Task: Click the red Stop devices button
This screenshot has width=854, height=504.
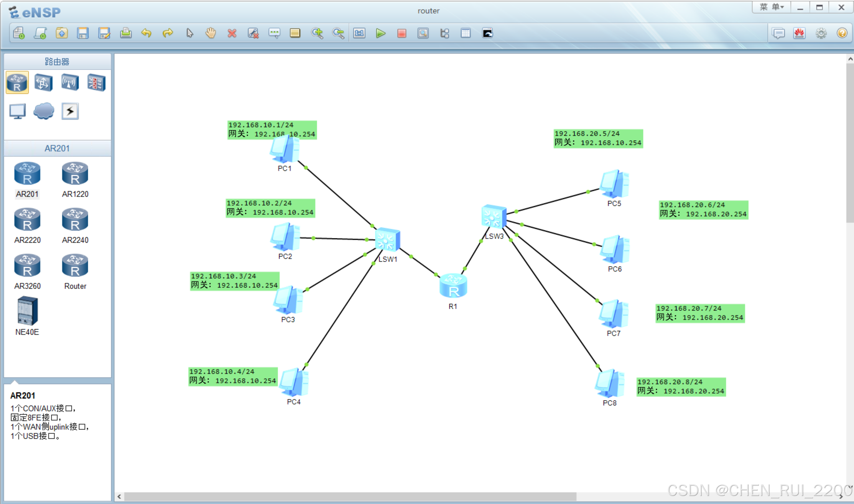Action: tap(401, 33)
